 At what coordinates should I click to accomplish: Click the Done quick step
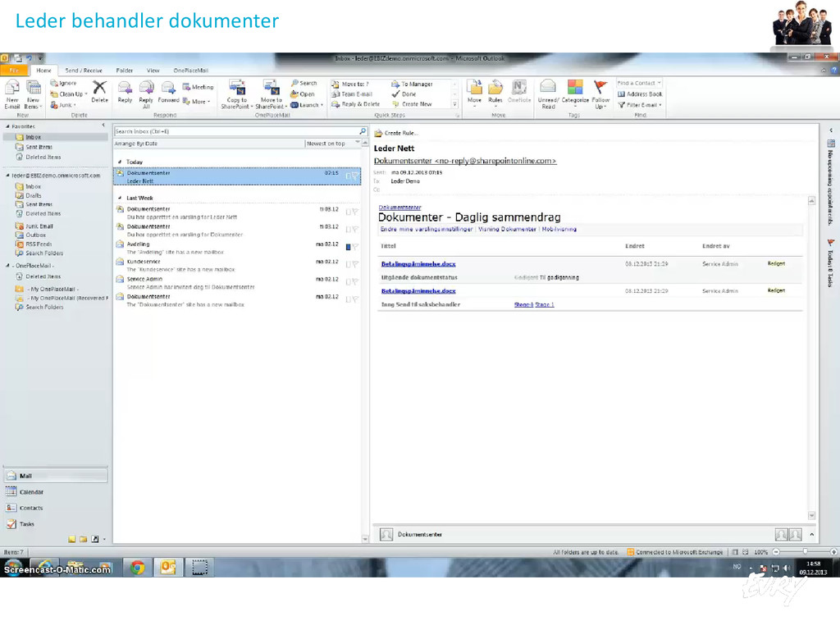click(x=404, y=94)
